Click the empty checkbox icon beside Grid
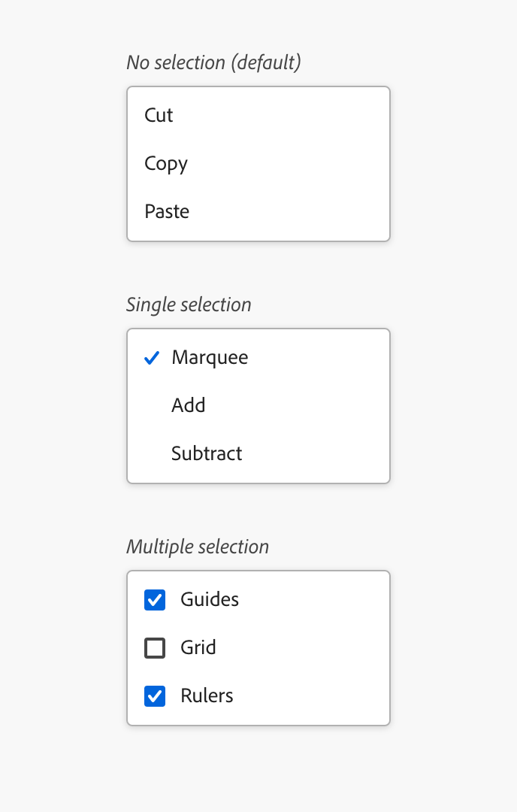 coord(154,648)
